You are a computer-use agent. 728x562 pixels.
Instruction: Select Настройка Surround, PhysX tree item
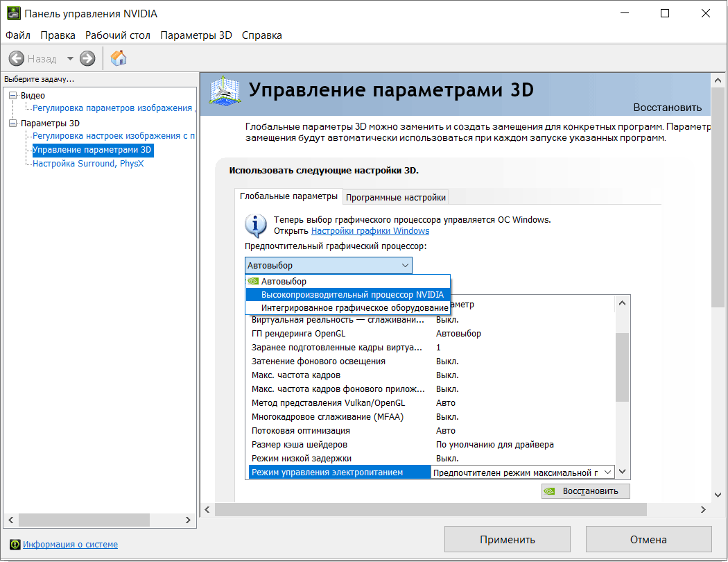88,164
